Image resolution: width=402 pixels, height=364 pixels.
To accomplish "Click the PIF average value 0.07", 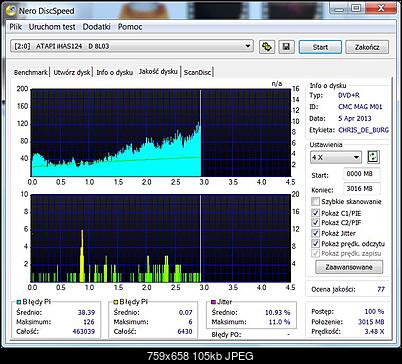I will [185, 312].
